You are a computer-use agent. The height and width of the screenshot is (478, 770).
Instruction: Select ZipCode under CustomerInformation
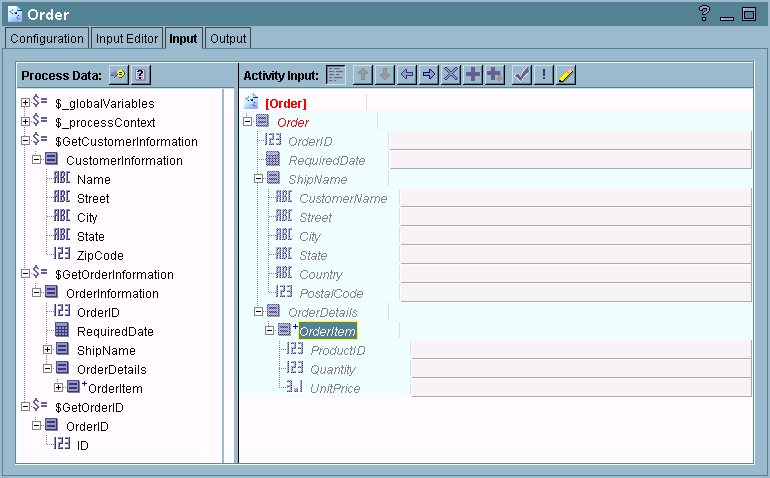[100, 255]
